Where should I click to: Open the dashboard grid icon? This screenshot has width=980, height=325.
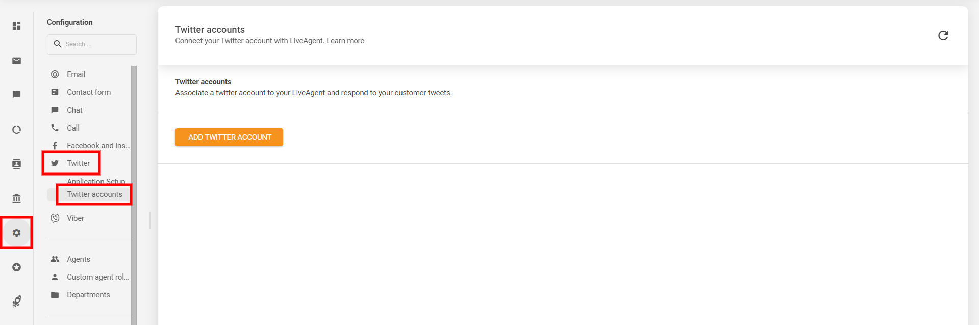17,26
